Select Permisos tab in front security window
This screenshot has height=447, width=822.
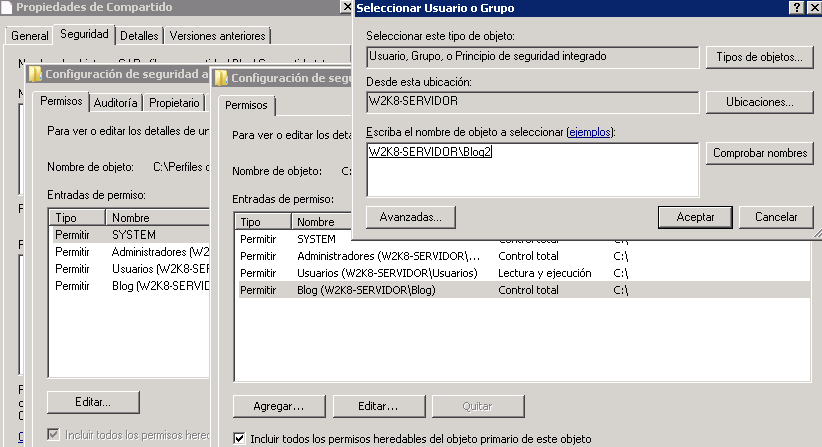246,105
